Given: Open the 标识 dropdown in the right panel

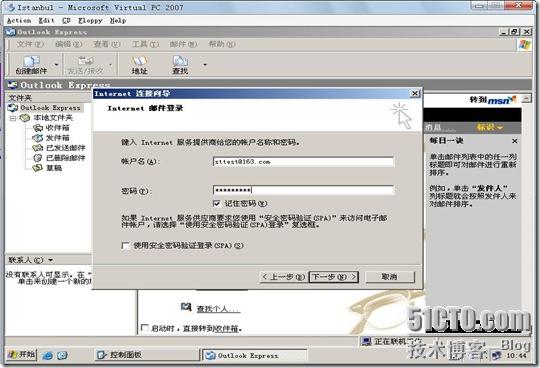Looking at the screenshot, I should coord(489,127).
